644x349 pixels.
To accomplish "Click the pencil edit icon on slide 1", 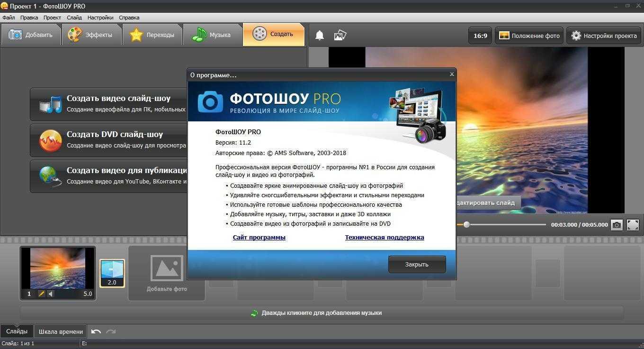I will point(42,294).
